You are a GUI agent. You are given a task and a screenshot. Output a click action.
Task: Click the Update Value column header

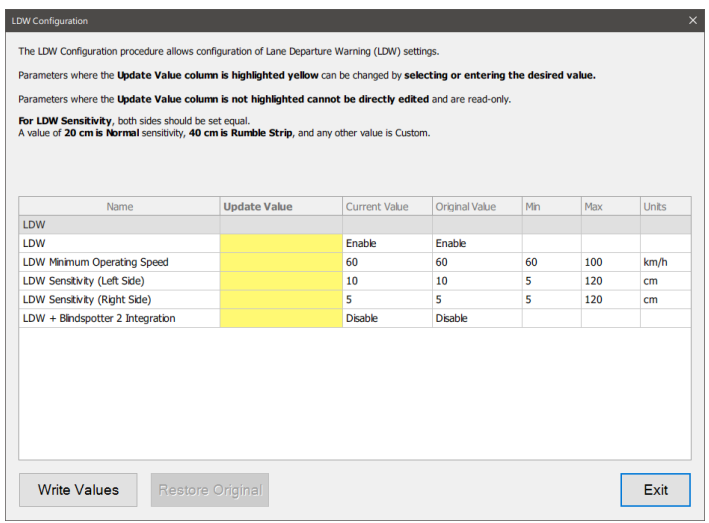pos(258,206)
